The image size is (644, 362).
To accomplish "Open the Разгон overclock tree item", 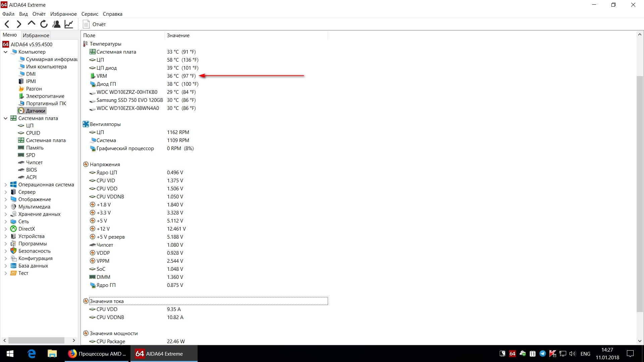I will click(34, 89).
